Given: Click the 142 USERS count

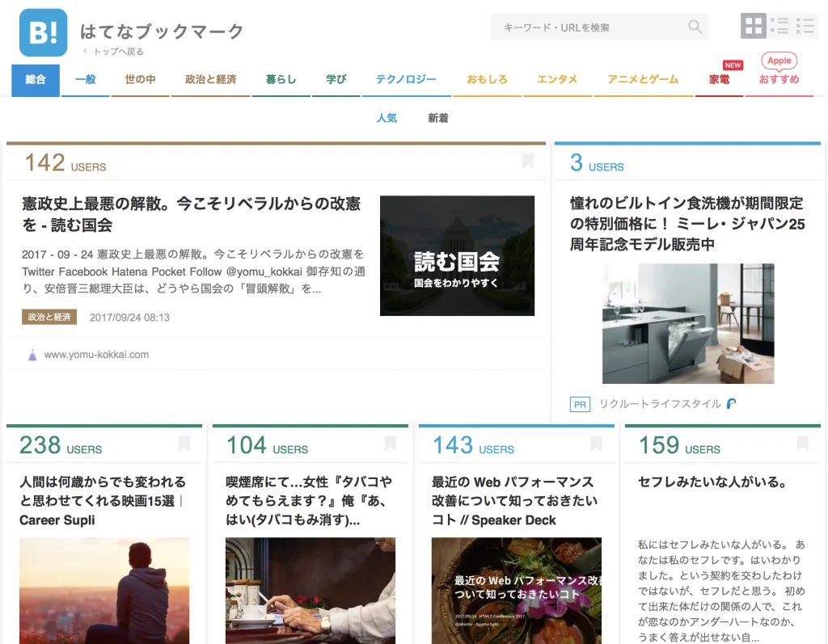Looking at the screenshot, I should tap(65, 162).
